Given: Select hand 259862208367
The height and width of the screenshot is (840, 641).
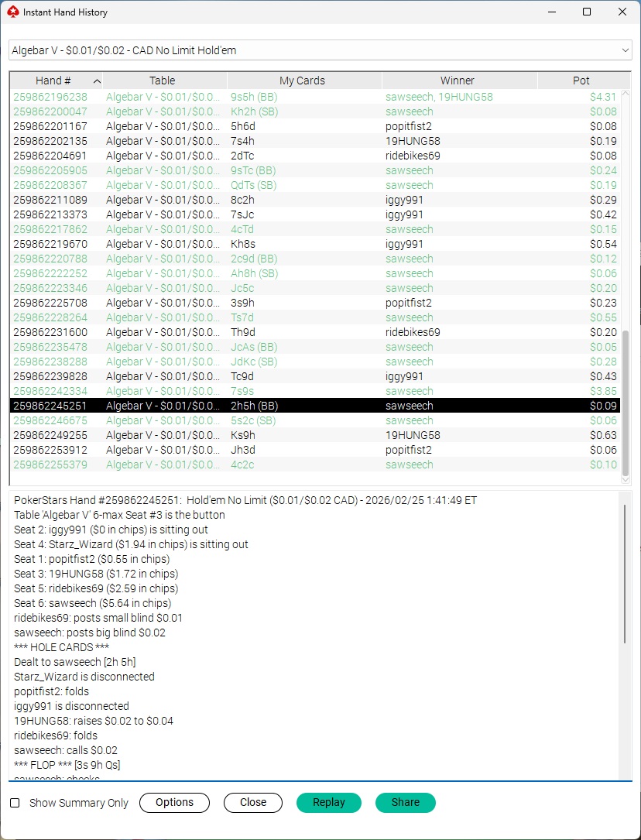Looking at the screenshot, I should click(x=315, y=185).
